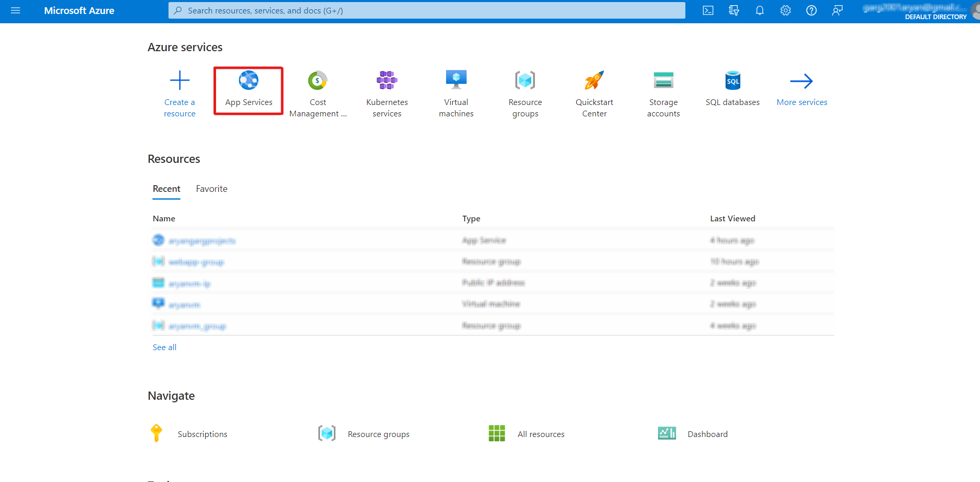Click the Create a resource plus icon

180,80
